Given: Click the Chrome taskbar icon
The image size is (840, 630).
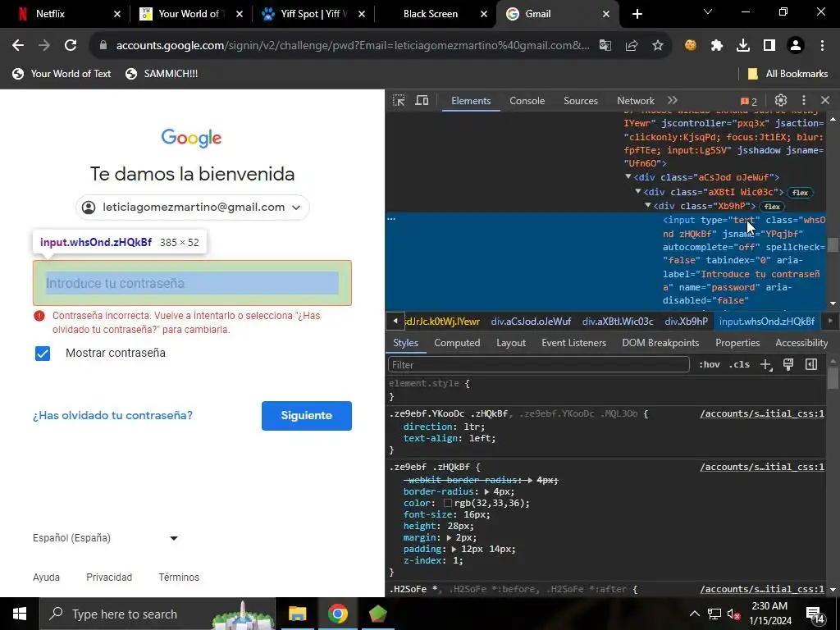Looking at the screenshot, I should pyautogui.click(x=337, y=614).
